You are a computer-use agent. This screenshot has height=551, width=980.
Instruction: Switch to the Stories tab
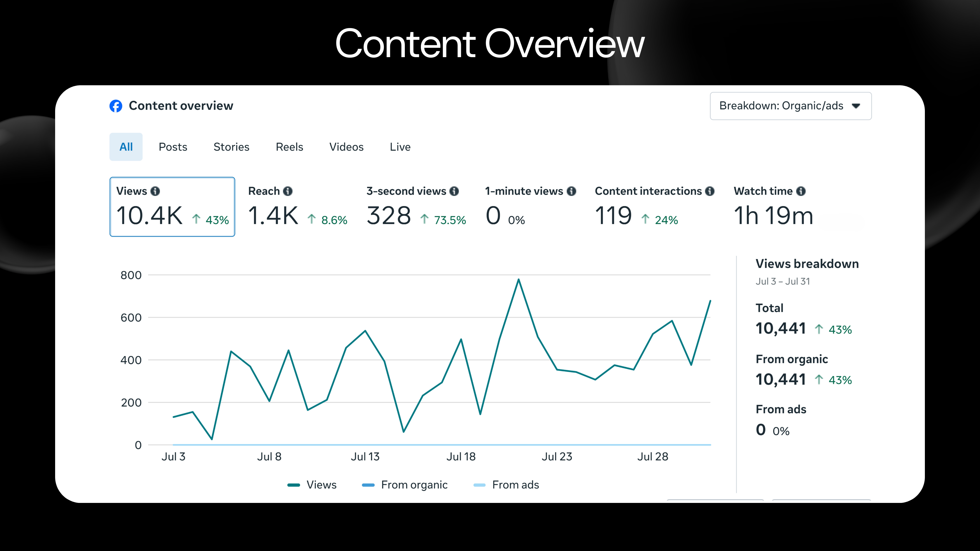(231, 147)
